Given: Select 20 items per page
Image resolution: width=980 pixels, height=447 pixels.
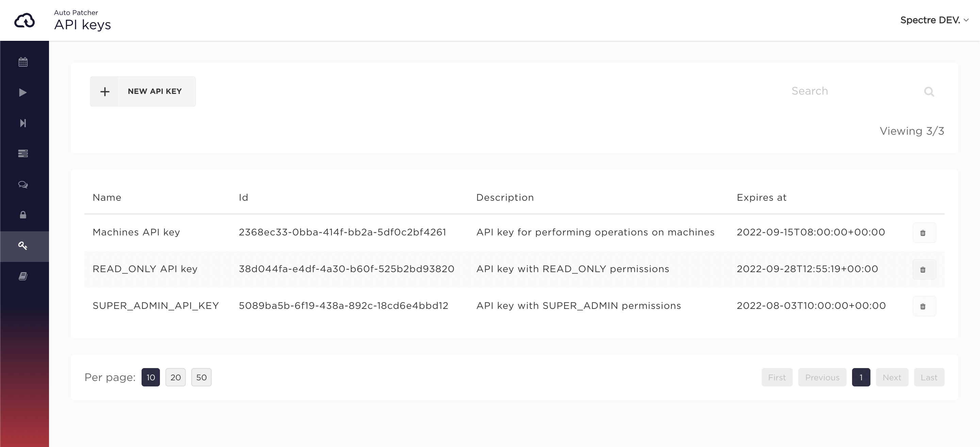Looking at the screenshot, I should (176, 377).
